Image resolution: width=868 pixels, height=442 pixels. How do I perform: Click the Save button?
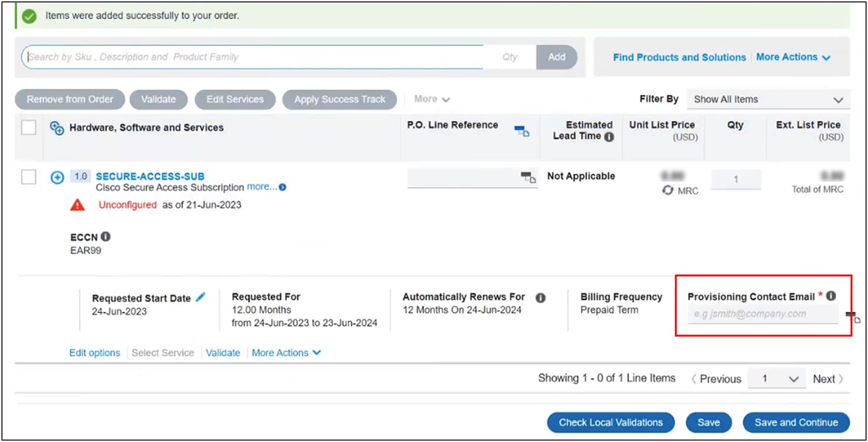(708, 423)
